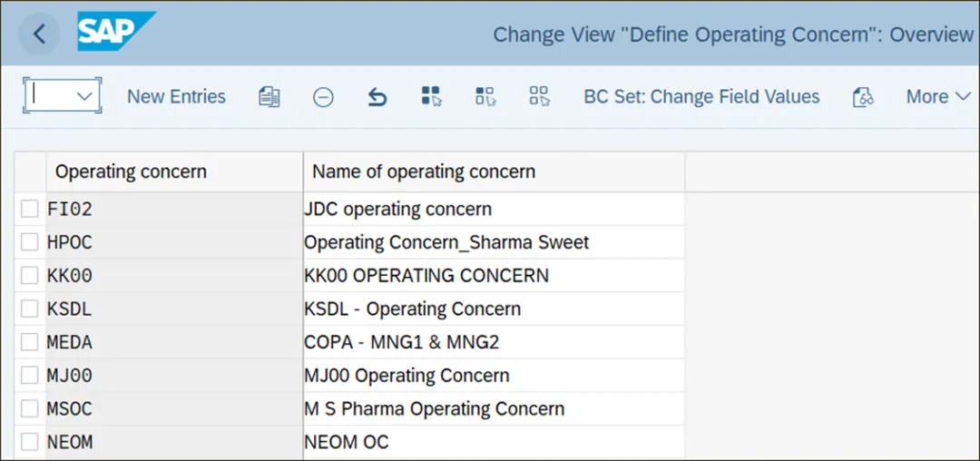Click the icon before the More menu
The image size is (980, 461).
pyautogui.click(x=862, y=97)
